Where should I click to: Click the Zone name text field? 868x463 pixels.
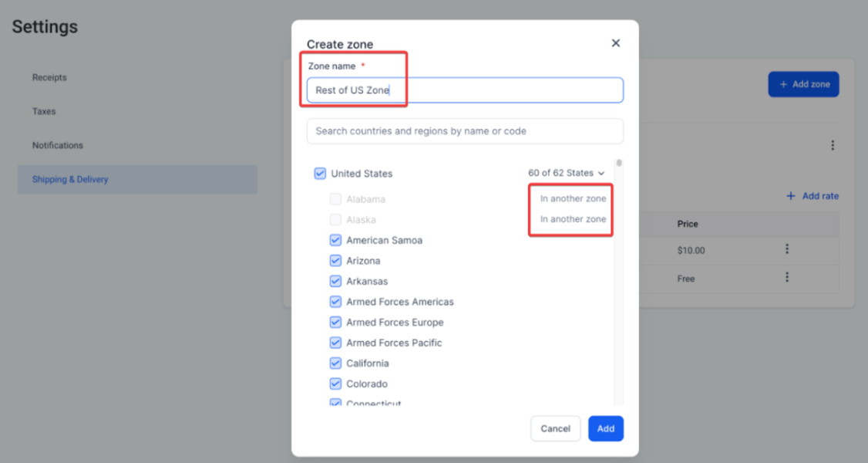(x=465, y=90)
